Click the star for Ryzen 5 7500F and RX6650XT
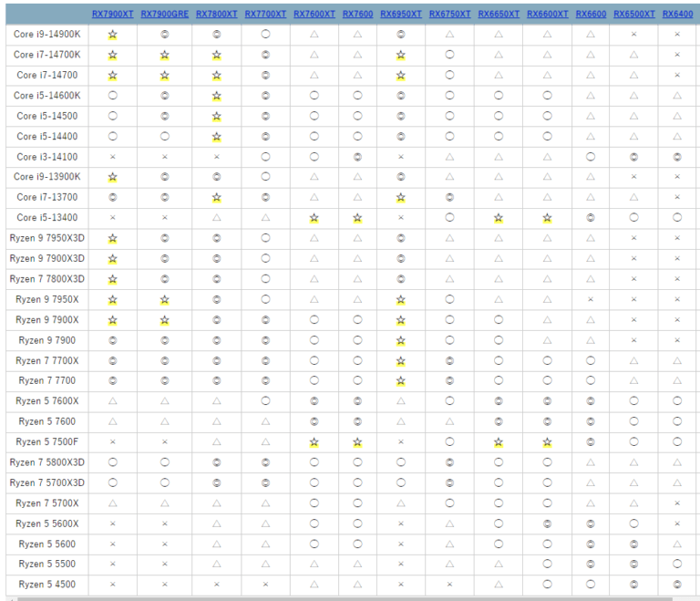The image size is (700, 601). tap(499, 442)
